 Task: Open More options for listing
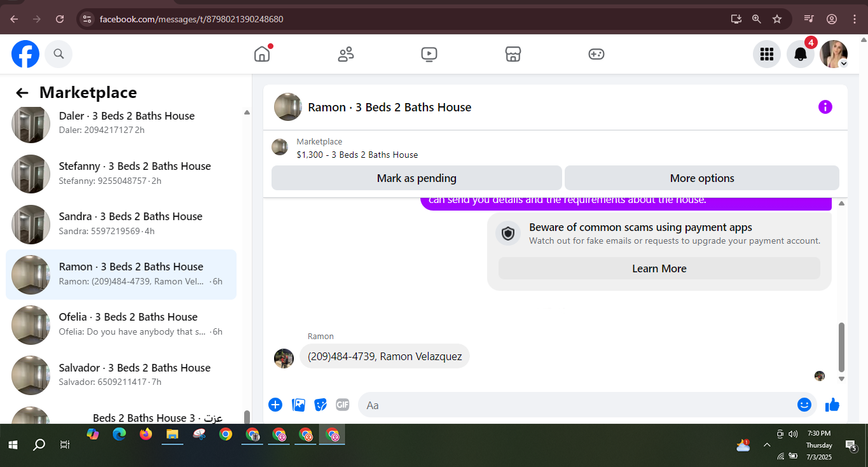702,178
